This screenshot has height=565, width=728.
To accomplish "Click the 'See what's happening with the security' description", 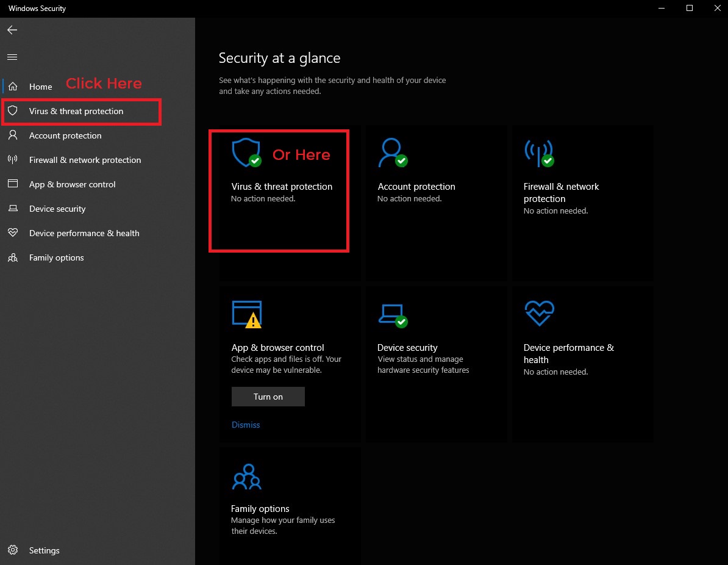I will pyautogui.click(x=332, y=85).
